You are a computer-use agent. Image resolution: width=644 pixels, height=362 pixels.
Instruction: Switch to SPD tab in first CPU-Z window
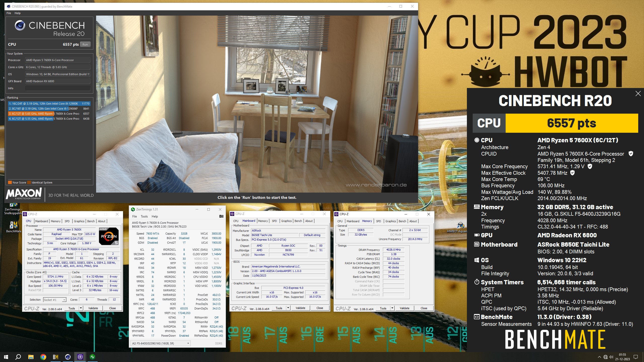(67, 221)
